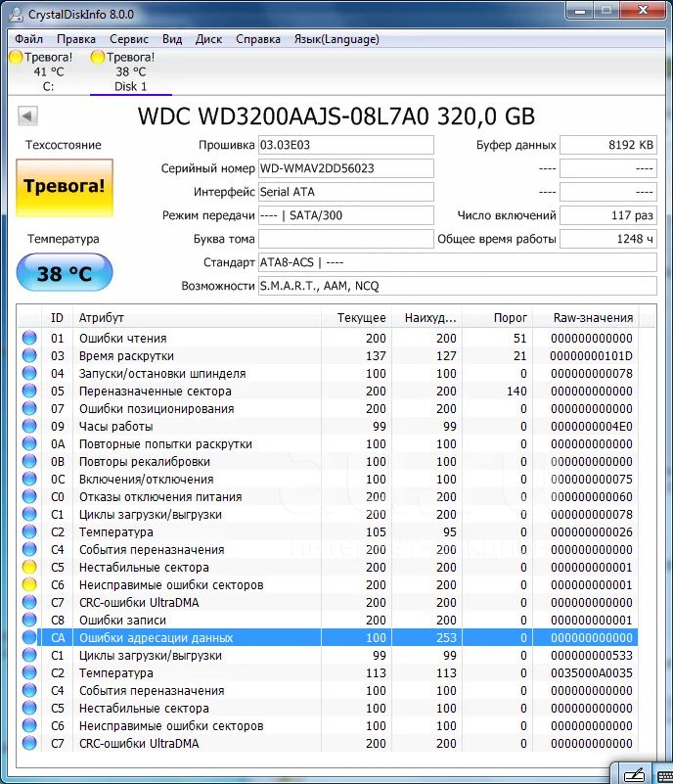Switch to the Disk 1 tab
The height and width of the screenshot is (784, 673).
tap(130, 72)
